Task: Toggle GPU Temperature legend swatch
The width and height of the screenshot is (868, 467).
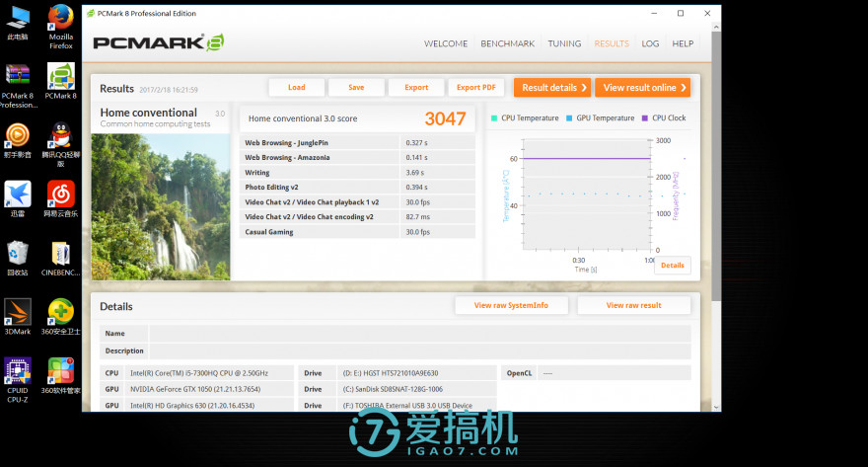Action: click(569, 118)
